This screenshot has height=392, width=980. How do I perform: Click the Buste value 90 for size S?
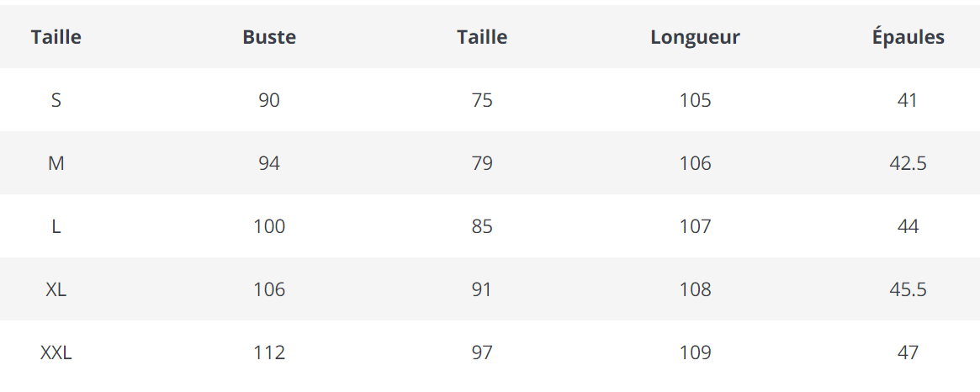[x=269, y=100]
